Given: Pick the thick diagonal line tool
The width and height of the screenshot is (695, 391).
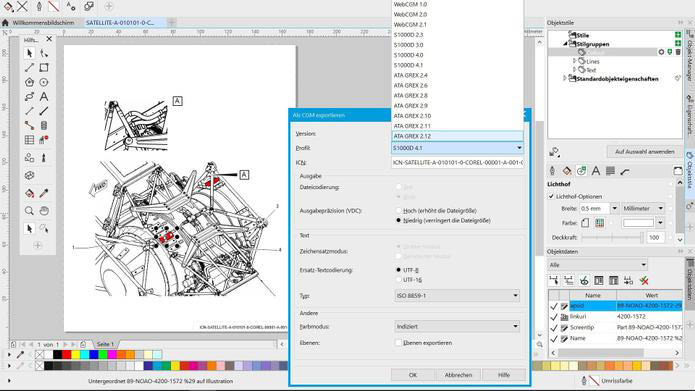Looking at the screenshot, I should [44, 111].
